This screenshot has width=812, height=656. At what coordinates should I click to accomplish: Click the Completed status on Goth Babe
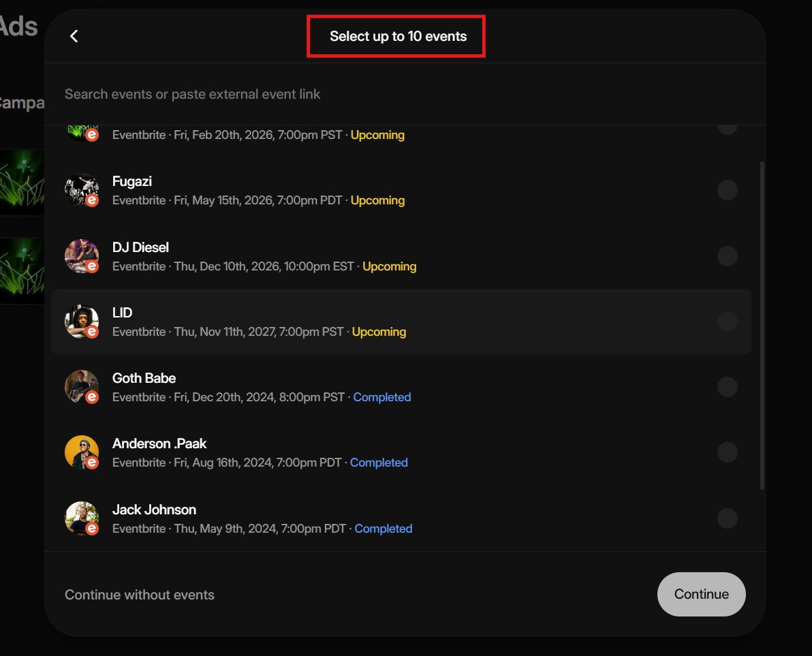pos(381,397)
